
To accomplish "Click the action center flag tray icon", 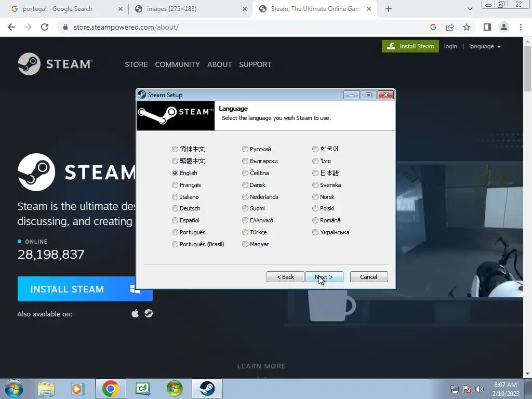I will [x=467, y=389].
